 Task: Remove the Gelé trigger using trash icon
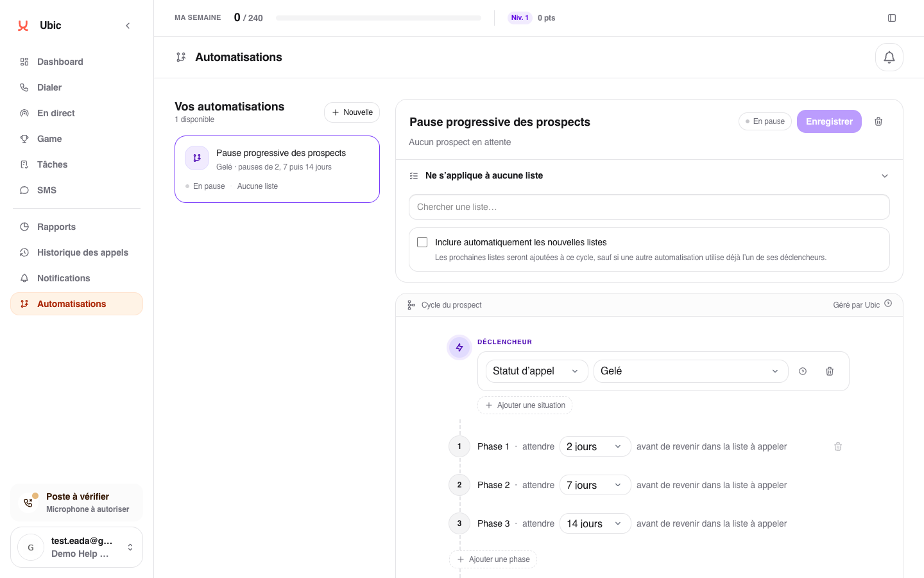coord(830,371)
